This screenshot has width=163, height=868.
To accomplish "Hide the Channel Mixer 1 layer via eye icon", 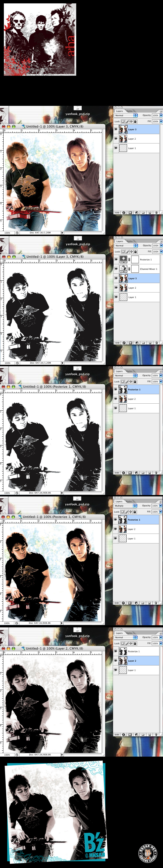I will pyautogui.click(x=116, y=269).
